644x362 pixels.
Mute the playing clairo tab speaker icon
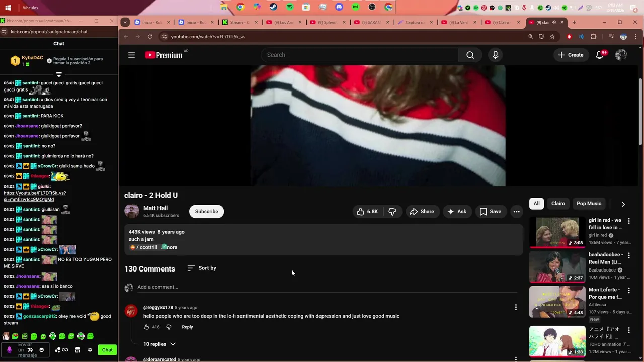coord(554,22)
